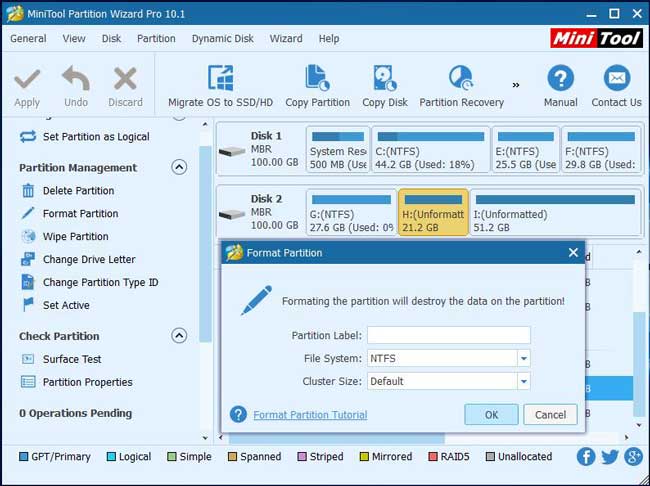Viewport: 650px width, 486px height.
Task: Open the Manual help icon
Action: pos(560,78)
